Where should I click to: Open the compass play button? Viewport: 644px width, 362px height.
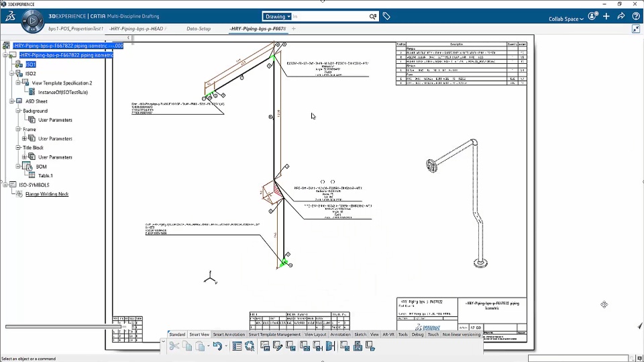click(x=33, y=19)
